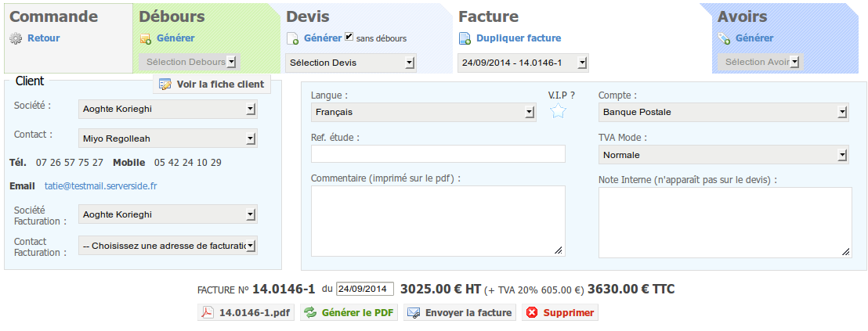Open the Contact Facturation address dropdown
Viewport: 868px width, 331px height.
tap(168, 246)
